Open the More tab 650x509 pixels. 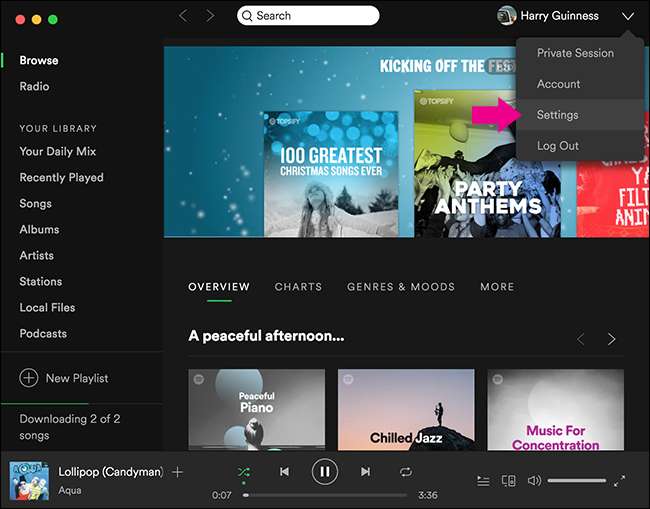tap(497, 287)
